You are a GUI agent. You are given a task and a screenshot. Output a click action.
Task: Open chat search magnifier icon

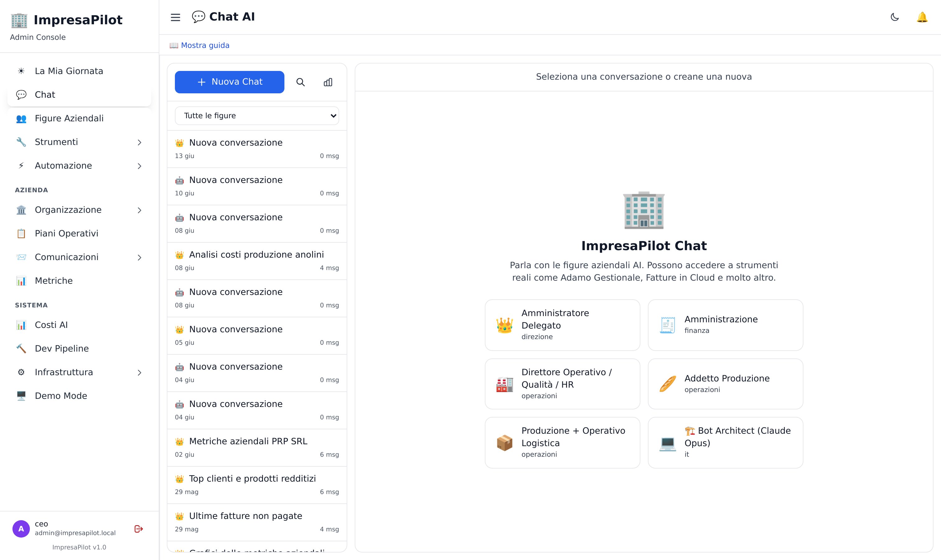point(301,82)
